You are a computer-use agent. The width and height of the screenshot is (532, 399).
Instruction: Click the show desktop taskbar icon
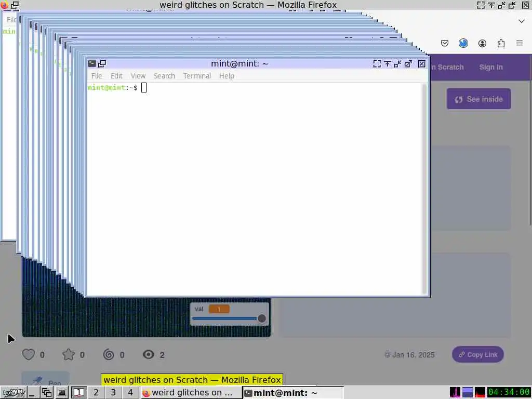(x=32, y=393)
